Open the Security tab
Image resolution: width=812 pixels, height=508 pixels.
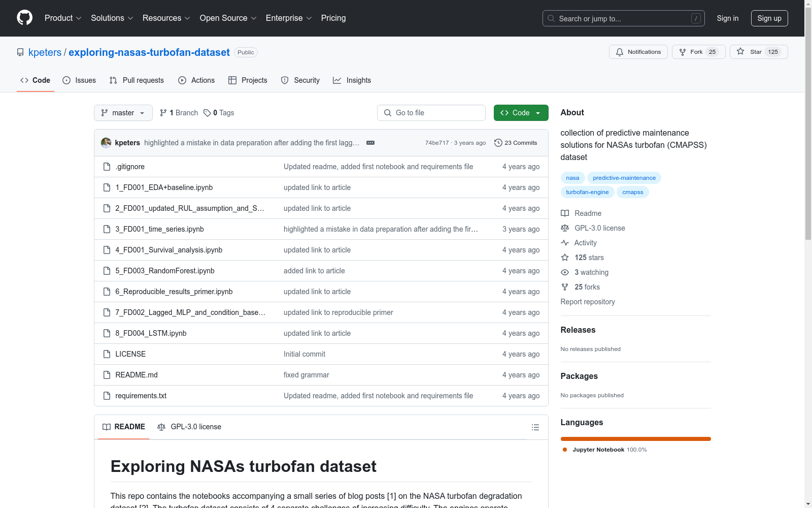[x=300, y=80]
